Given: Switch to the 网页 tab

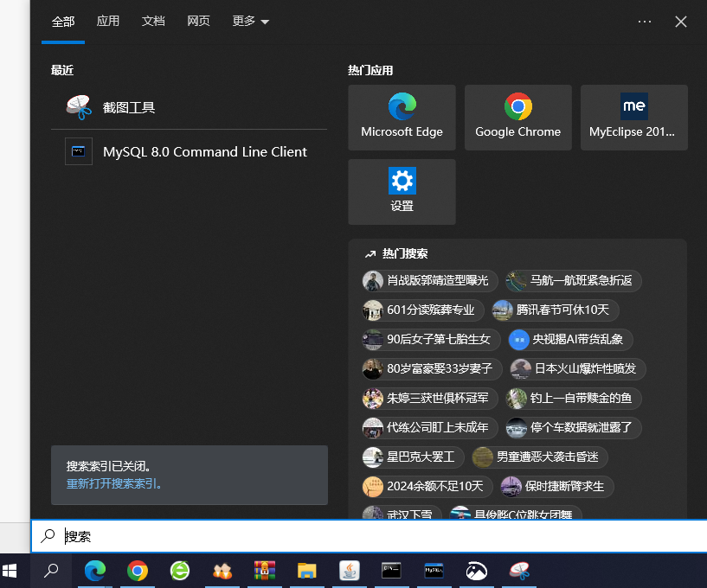Looking at the screenshot, I should point(198,21).
